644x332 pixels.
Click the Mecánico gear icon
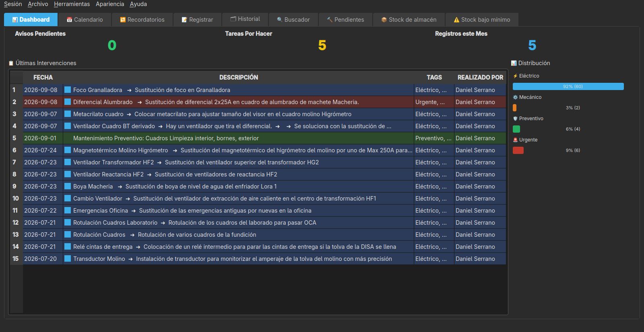(515, 97)
